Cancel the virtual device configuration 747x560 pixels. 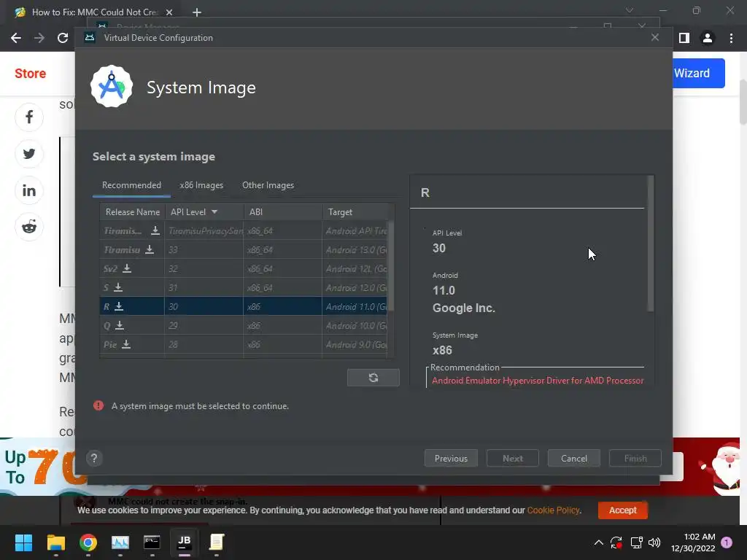tap(573, 458)
